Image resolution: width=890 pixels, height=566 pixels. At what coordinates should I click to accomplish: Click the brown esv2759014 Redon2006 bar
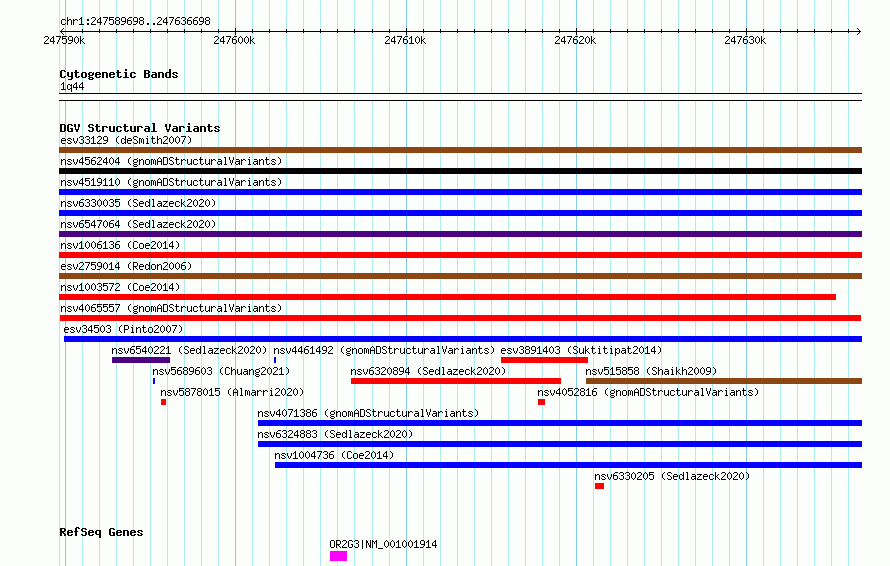click(460, 276)
